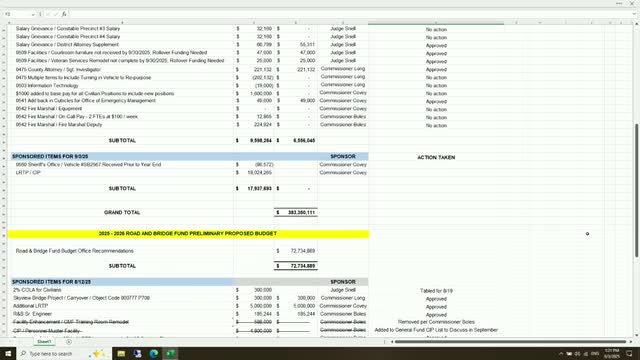Launch Microsoft Edge from the taskbar
The image size is (640, 360).
tap(154, 353)
